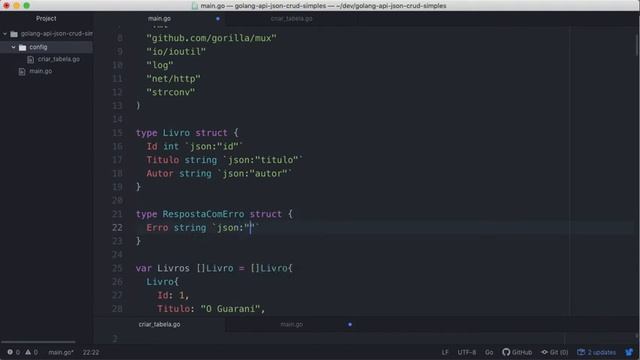Image resolution: width=640 pixels, height=360 pixels.
Task: Click line number 15 in gutter
Action: 117,133
